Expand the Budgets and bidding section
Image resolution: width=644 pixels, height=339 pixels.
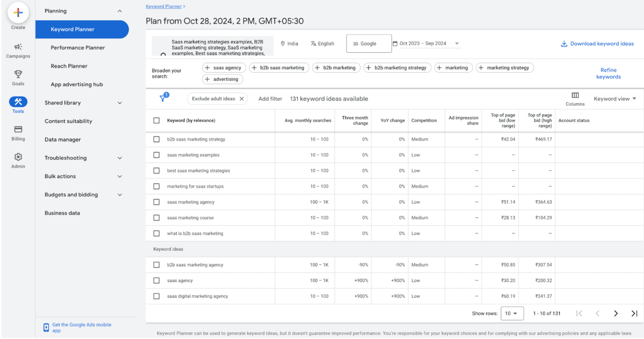coord(120,195)
